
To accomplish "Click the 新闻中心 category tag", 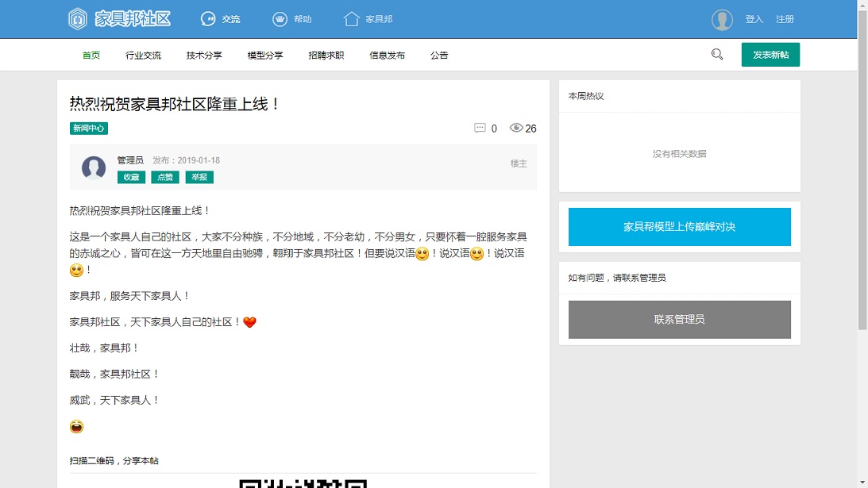I will pos(89,129).
